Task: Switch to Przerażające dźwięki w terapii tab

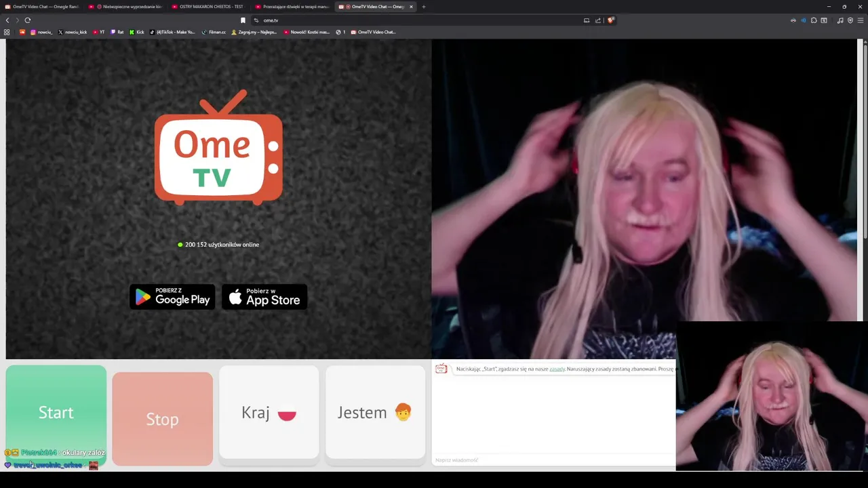Action: 292,7
